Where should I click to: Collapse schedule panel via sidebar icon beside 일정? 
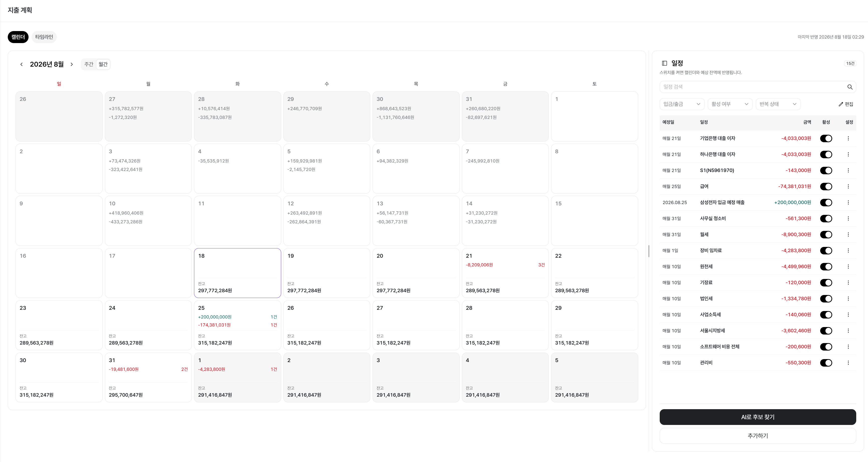tap(664, 63)
